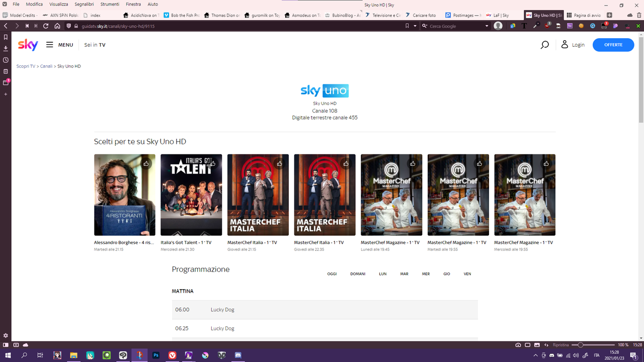Viewport: 644px width, 362px height.
Task: Select the DOMANI schedule day
Action: click(x=358, y=274)
